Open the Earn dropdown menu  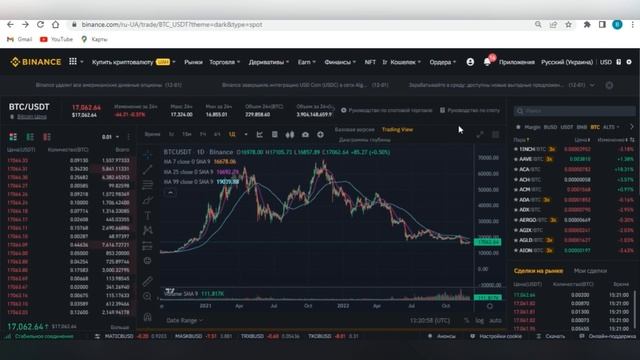[307, 62]
